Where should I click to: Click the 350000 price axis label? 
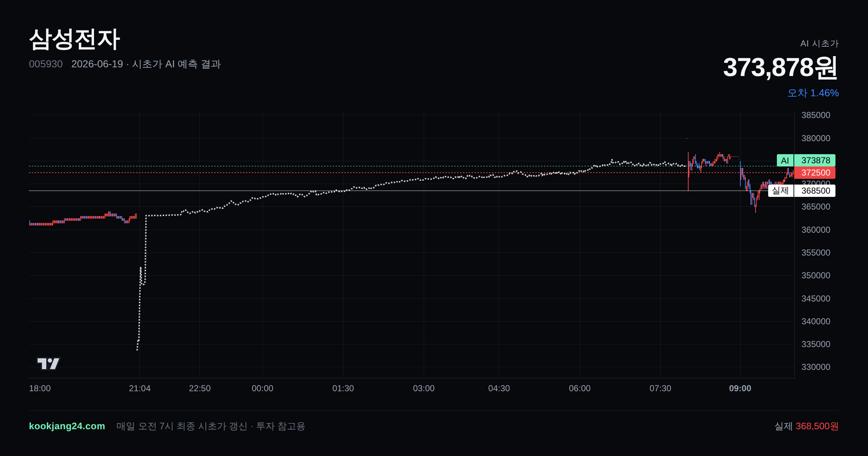(816, 275)
